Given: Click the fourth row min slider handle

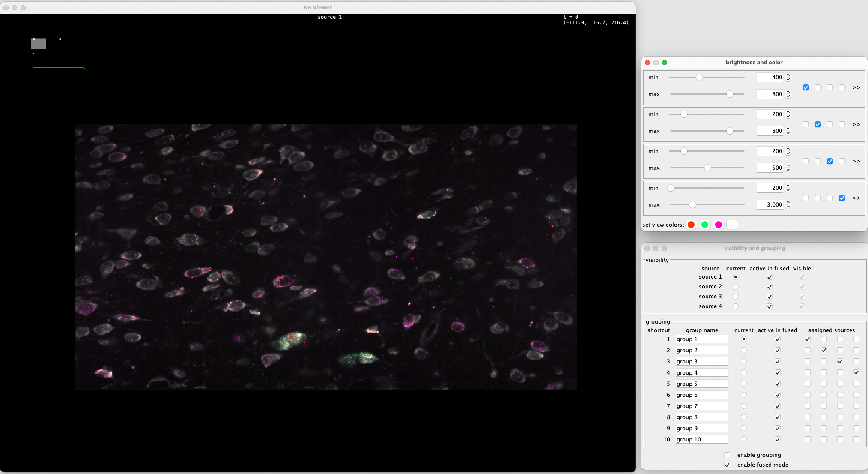Looking at the screenshot, I should coord(671,188).
